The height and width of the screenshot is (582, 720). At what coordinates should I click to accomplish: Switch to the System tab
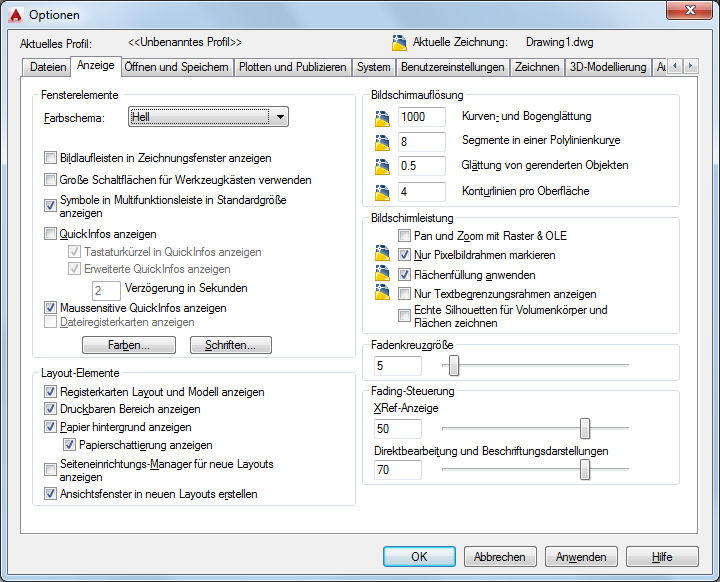click(373, 67)
